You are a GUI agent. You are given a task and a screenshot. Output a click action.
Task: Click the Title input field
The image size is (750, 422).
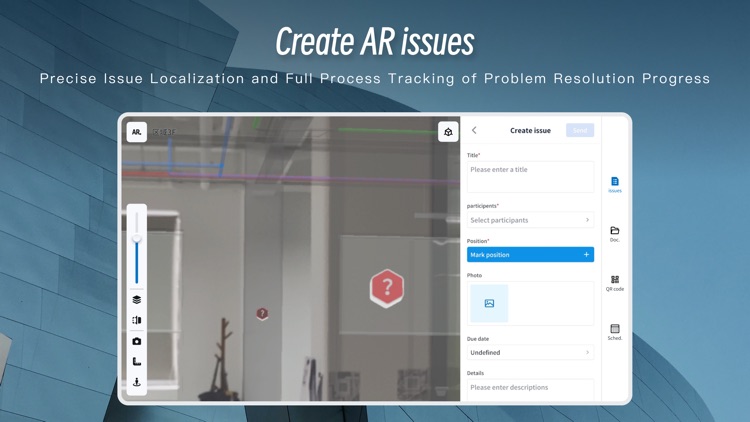click(x=530, y=177)
